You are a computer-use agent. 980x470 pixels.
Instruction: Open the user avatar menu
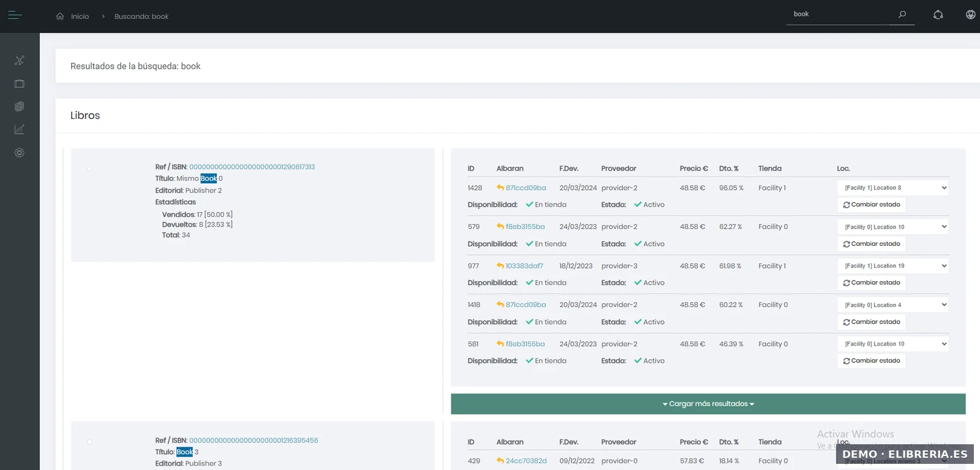[970, 15]
